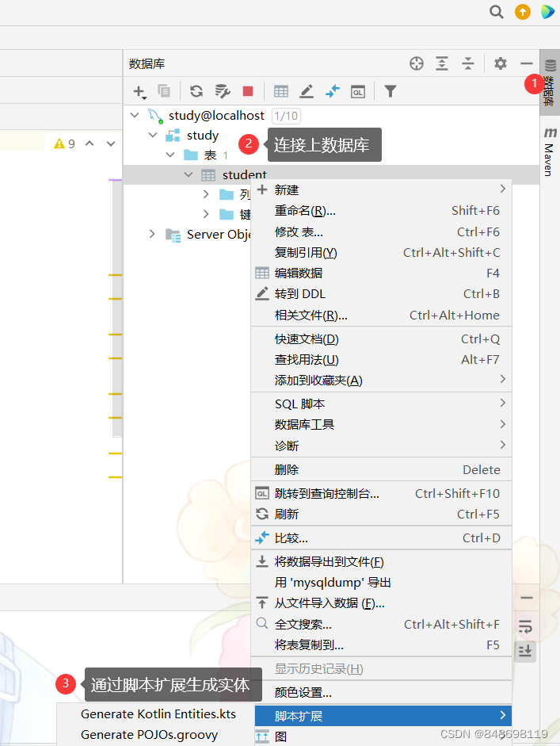
Task: Expand the 键 keys folder
Action: click(x=206, y=214)
